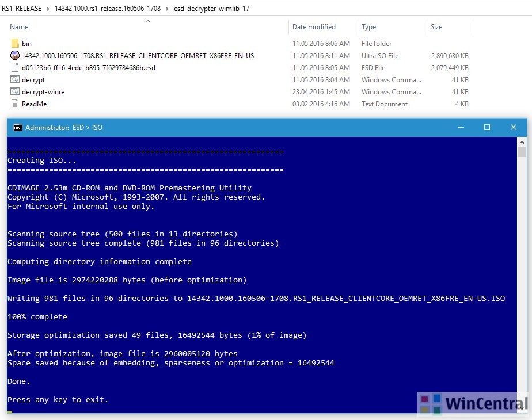Click the 'Done.' console line
Viewport: 532px width, 420px height.
pos(18,381)
